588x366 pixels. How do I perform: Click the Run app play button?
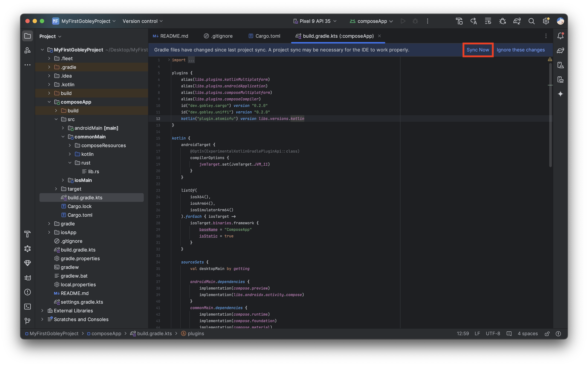(x=403, y=21)
